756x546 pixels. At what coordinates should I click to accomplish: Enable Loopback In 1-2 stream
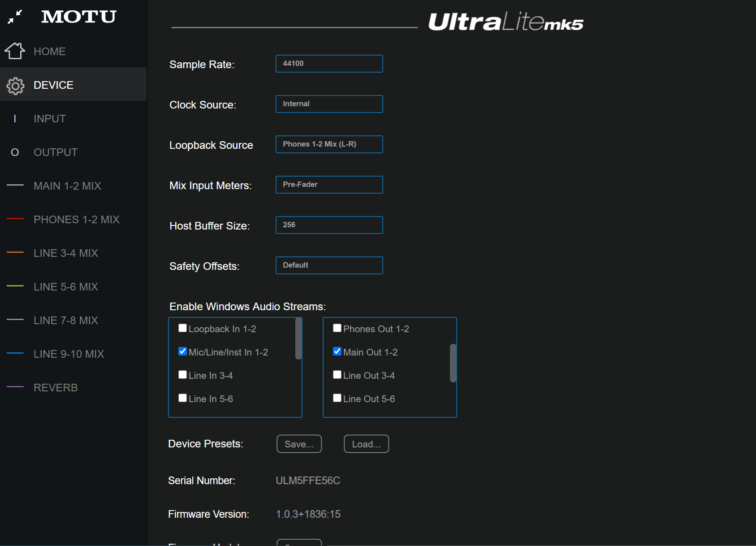[x=182, y=328]
